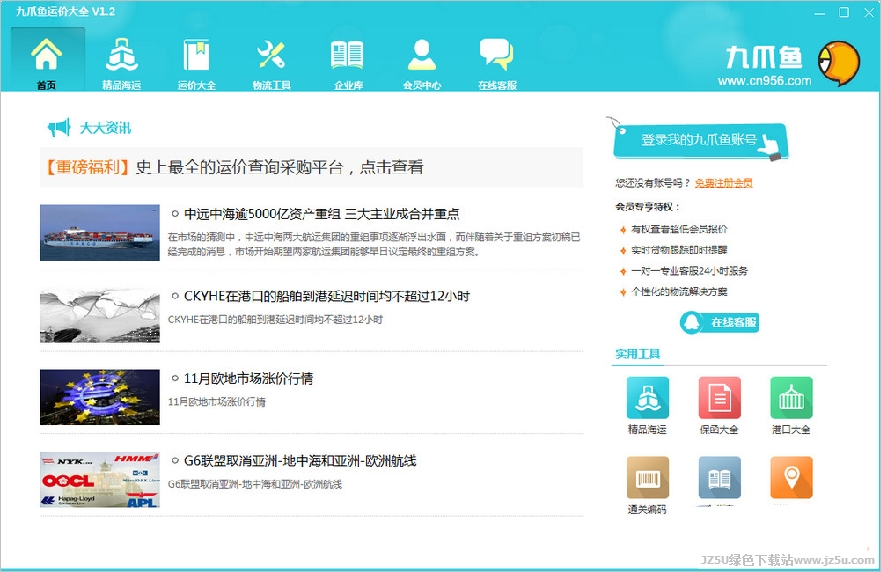Click the 大大资讯 megaphone icon

tap(59, 128)
